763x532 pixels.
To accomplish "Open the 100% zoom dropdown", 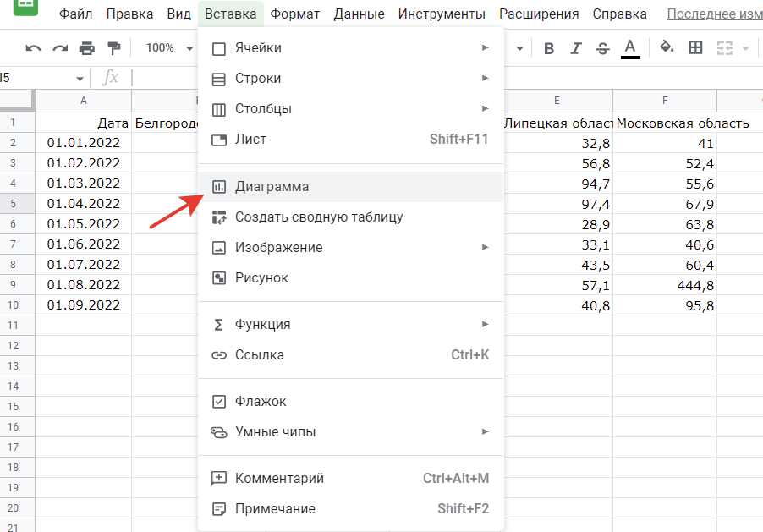I will (169, 48).
